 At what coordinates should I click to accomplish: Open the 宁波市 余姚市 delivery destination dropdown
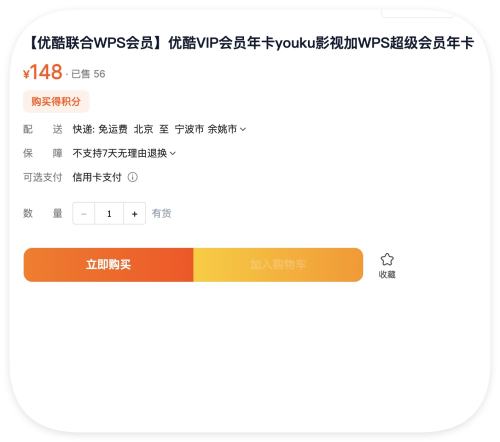tap(210, 129)
